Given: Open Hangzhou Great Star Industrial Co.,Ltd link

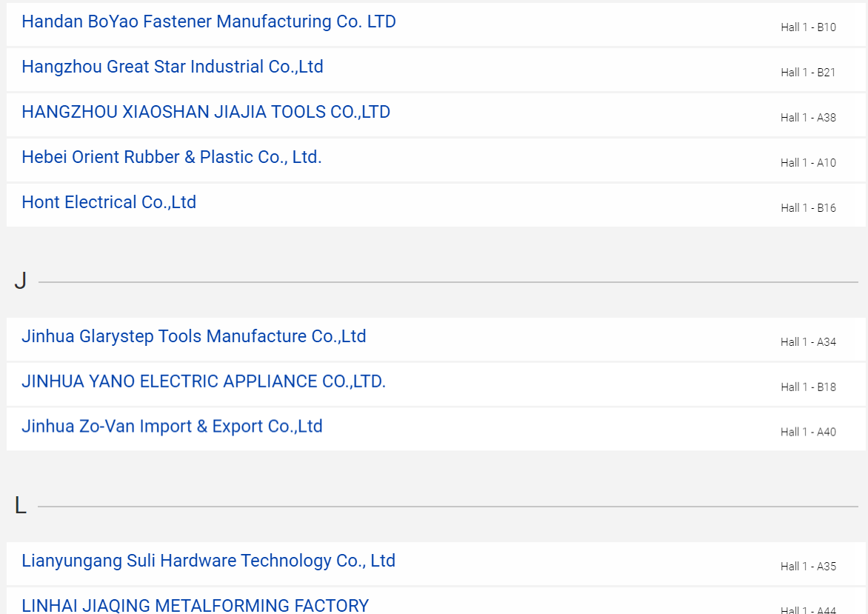Looking at the screenshot, I should tap(172, 67).
